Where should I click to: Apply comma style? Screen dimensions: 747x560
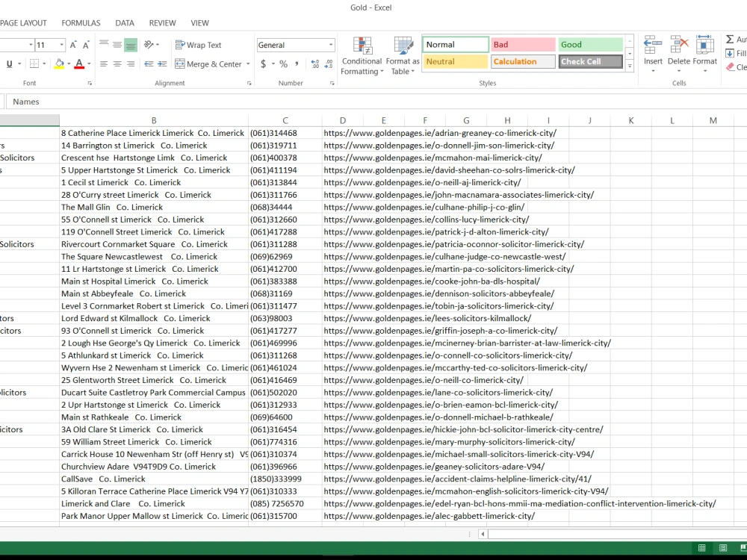pos(297,63)
